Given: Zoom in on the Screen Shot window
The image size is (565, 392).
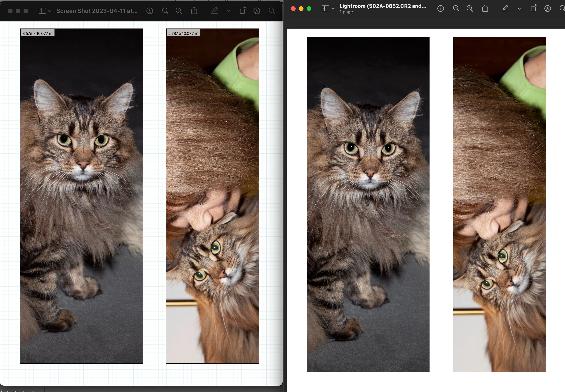Looking at the screenshot, I should 179,11.
